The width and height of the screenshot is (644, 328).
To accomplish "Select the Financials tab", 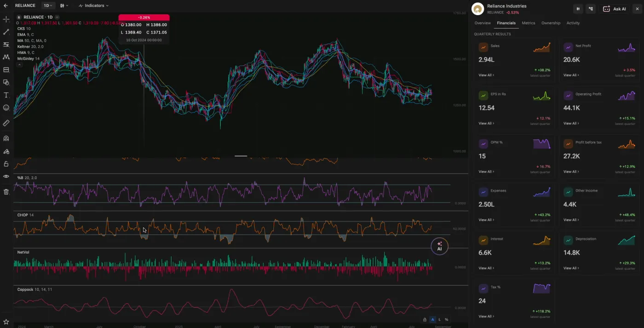I will tap(506, 23).
